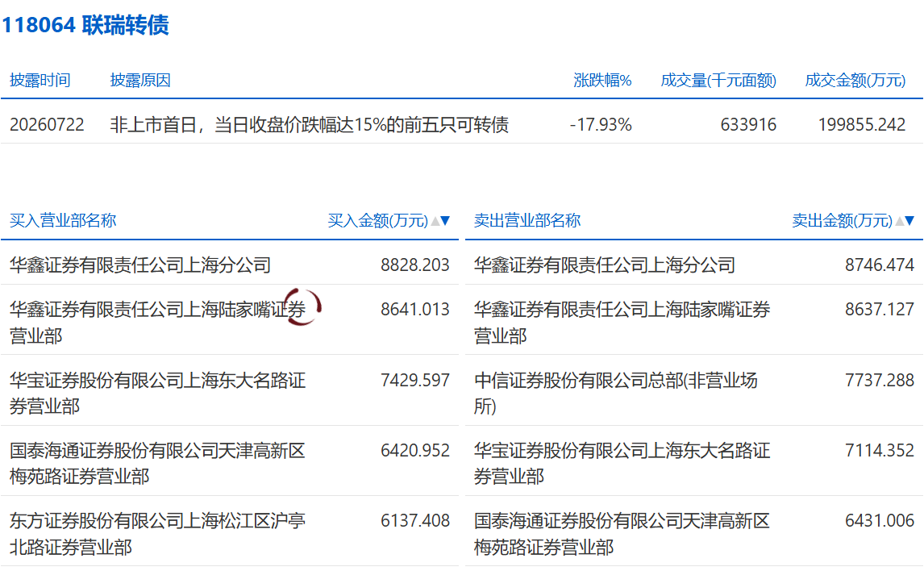Sort buy amount descending arrow

pyautogui.click(x=446, y=221)
